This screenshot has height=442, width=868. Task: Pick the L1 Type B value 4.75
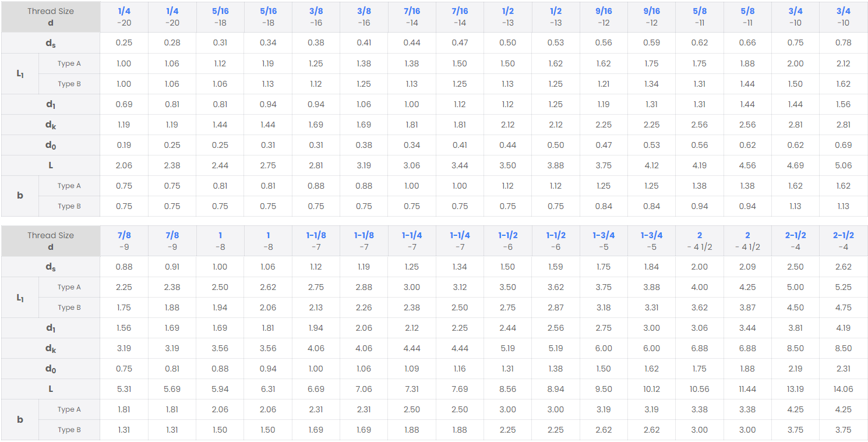[843, 307]
